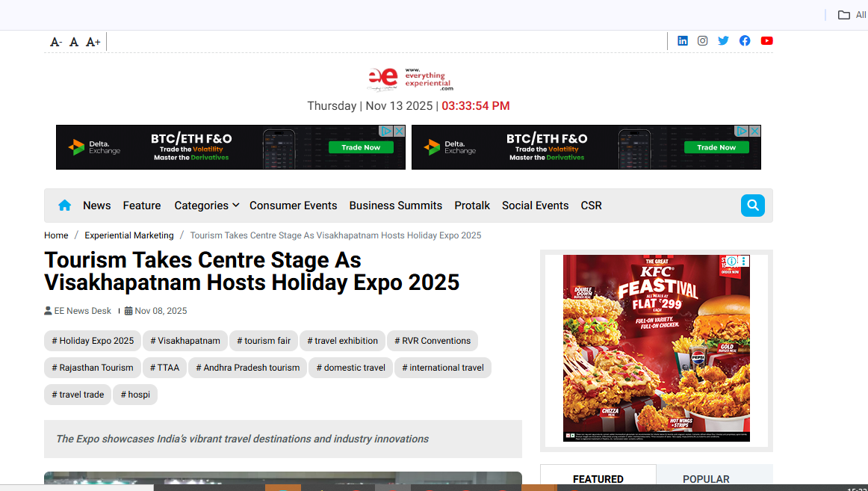Open the YouTube social icon
This screenshot has height=491, width=868.
tap(766, 41)
